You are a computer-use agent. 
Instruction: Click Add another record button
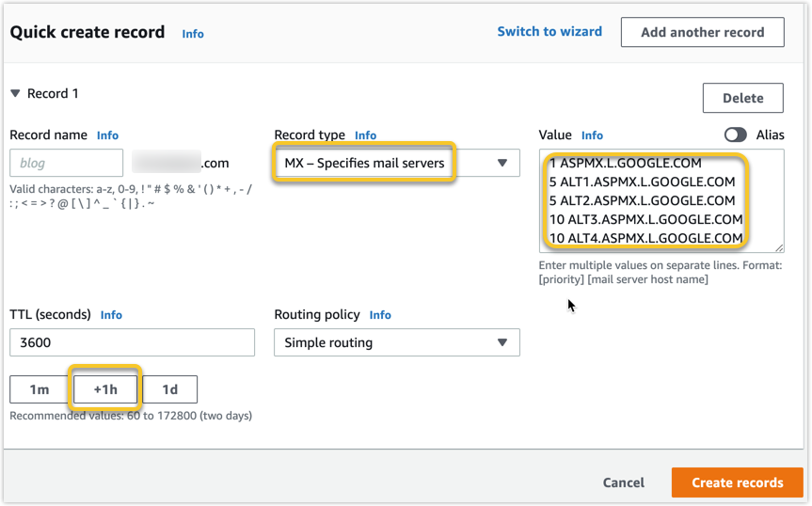point(702,31)
